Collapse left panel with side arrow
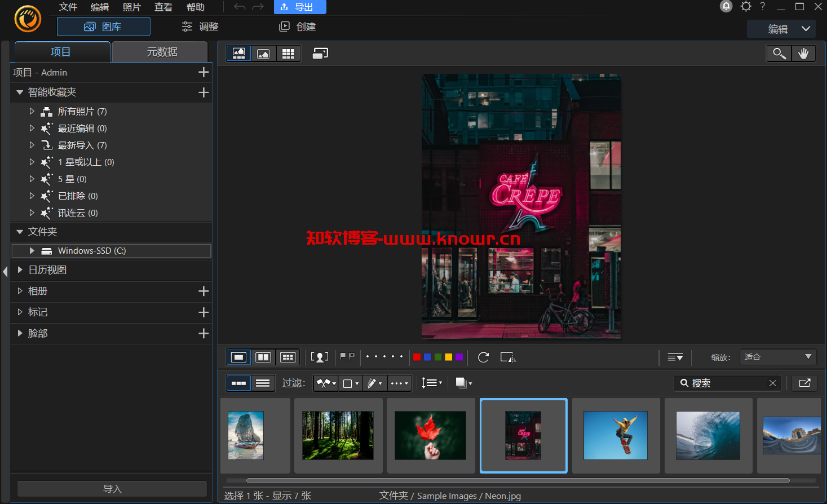The width and height of the screenshot is (827, 504). tap(5, 272)
